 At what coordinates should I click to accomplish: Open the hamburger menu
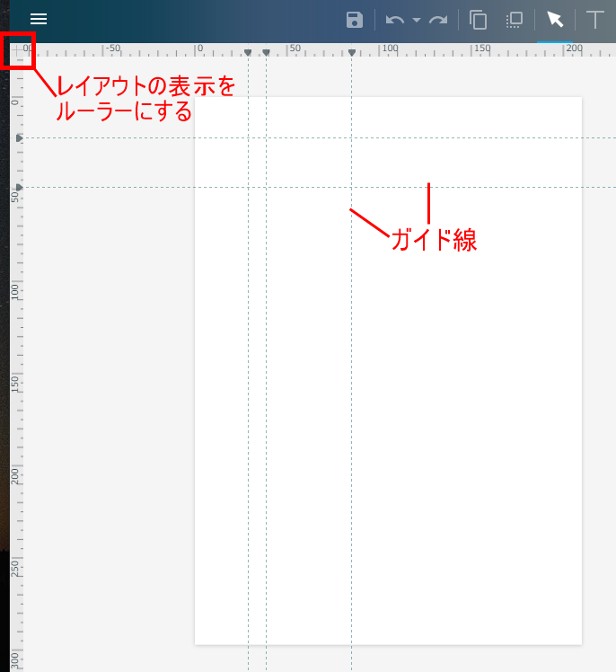tap(39, 19)
